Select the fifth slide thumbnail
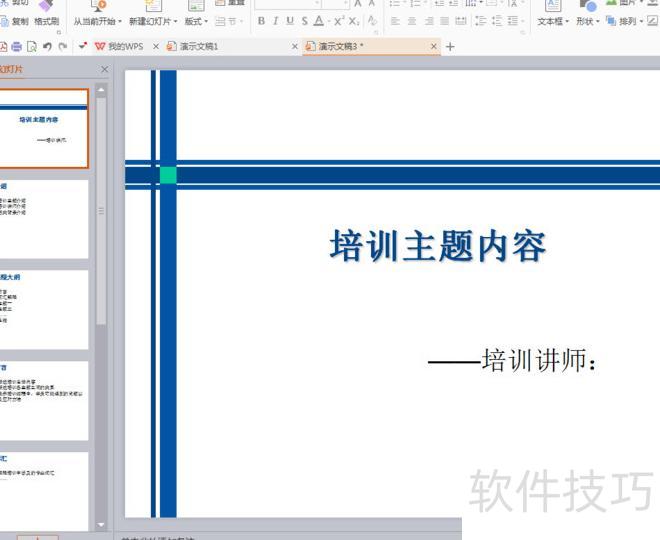The width and height of the screenshot is (660, 540). coord(44,491)
